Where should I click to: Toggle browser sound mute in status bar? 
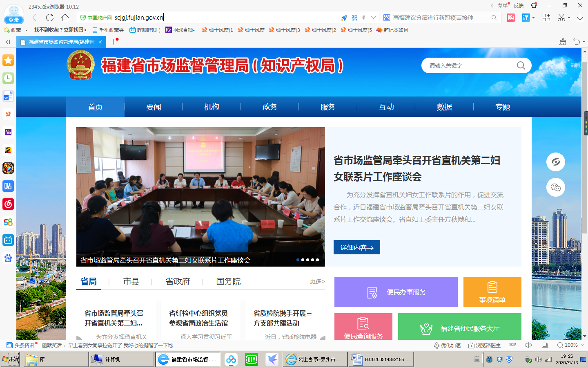click(528, 345)
